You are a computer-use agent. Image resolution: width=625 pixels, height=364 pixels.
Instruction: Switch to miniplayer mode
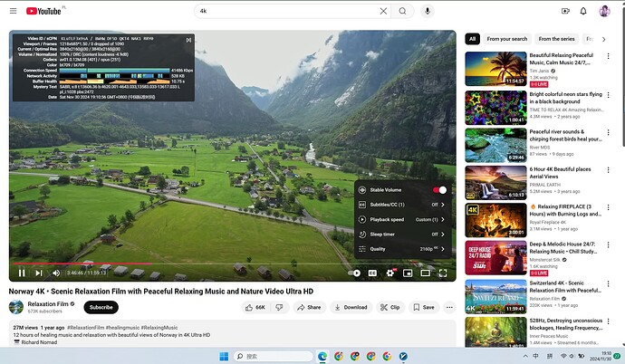pyautogui.click(x=408, y=273)
